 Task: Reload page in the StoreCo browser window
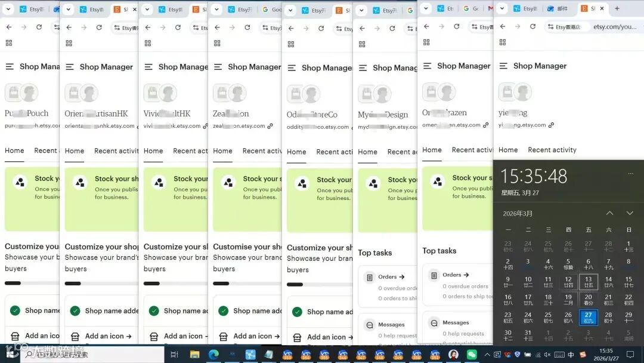(x=321, y=29)
